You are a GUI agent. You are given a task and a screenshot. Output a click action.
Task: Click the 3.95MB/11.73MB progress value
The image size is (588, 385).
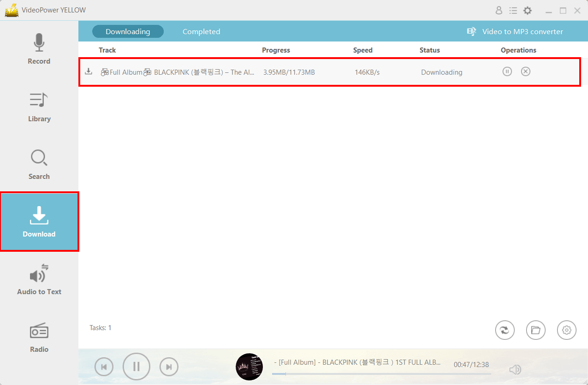[x=289, y=72]
